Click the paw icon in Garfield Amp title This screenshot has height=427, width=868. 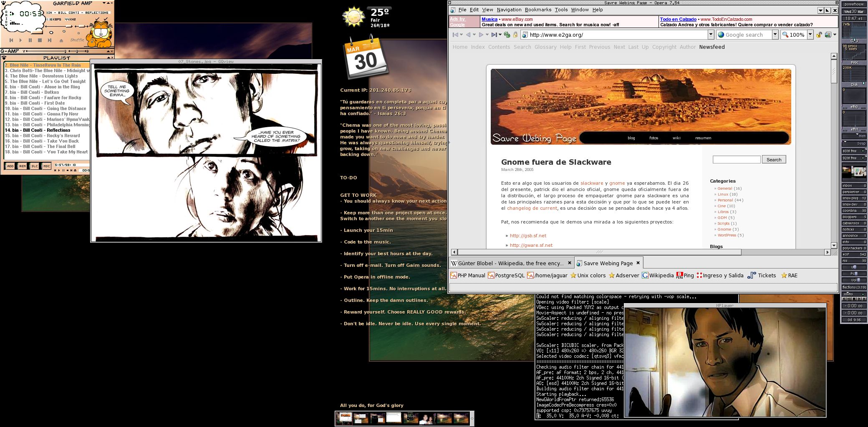(x=3, y=3)
